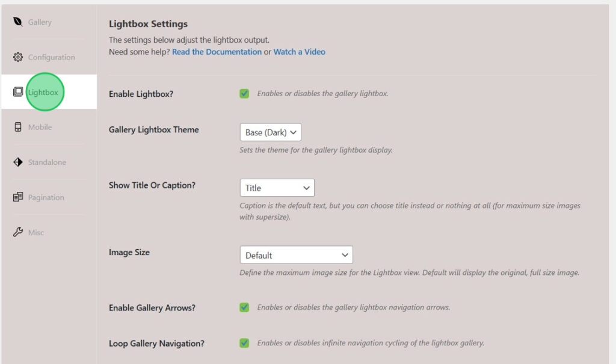Click the Lightbox stacked-squares icon
The width and height of the screenshot is (616, 364).
click(17, 92)
